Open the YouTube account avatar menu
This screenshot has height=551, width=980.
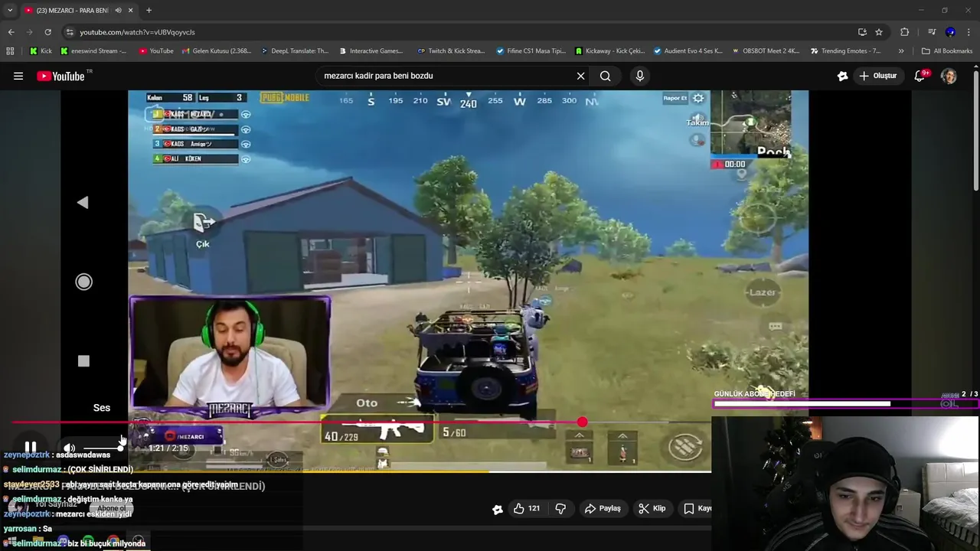(x=949, y=76)
